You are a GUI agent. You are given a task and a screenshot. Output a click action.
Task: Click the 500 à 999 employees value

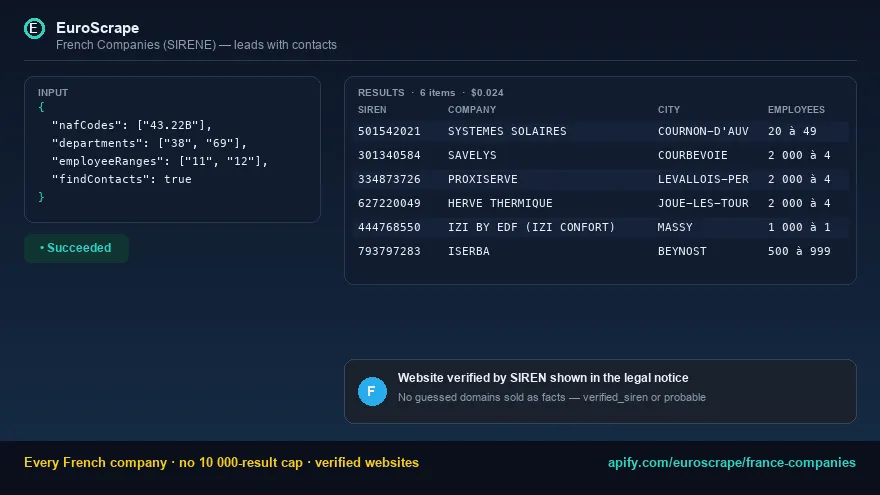799,251
